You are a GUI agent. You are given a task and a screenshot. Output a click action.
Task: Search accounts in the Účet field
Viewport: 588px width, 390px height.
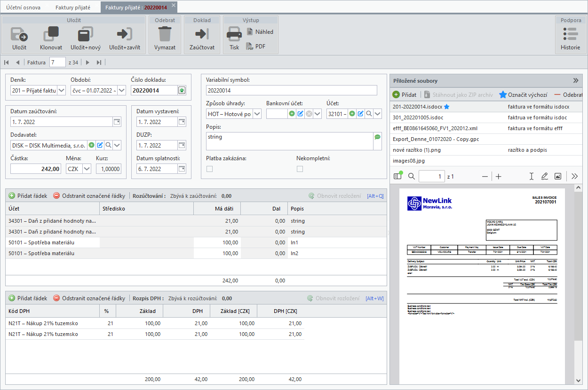369,113
